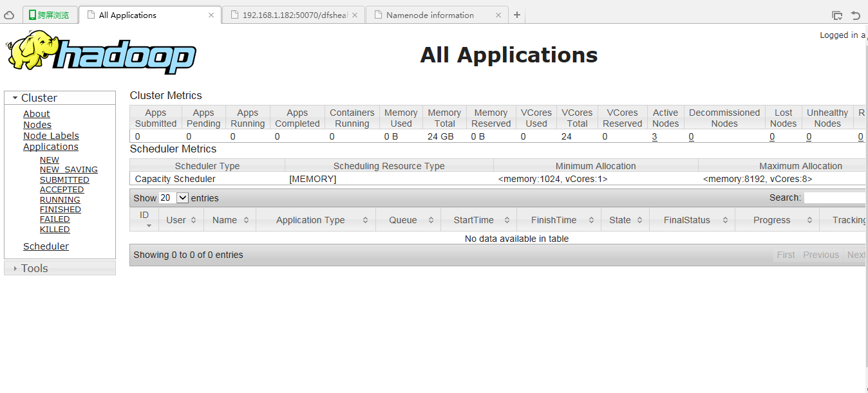
Task: Open the Nodes link in the sidebar
Action: coord(37,125)
